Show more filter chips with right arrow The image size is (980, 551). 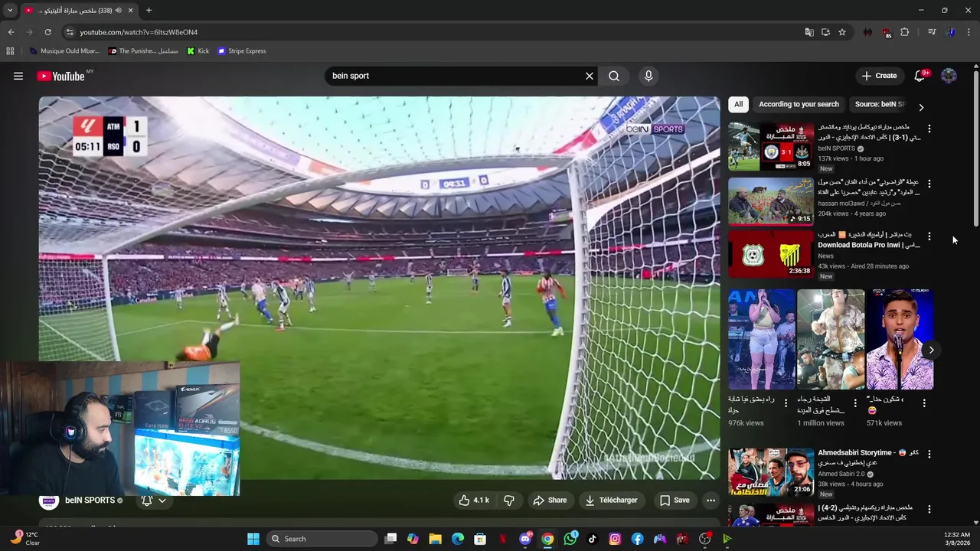[921, 107]
